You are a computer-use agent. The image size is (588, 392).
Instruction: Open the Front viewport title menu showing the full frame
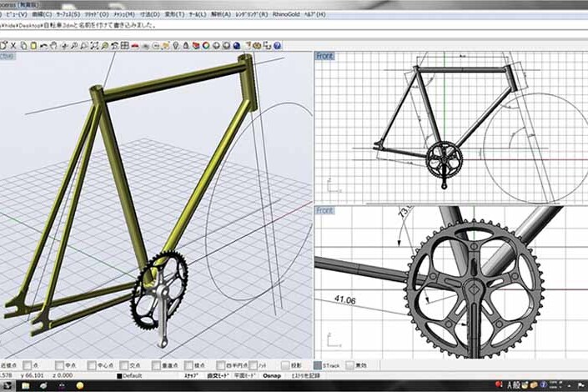click(324, 57)
